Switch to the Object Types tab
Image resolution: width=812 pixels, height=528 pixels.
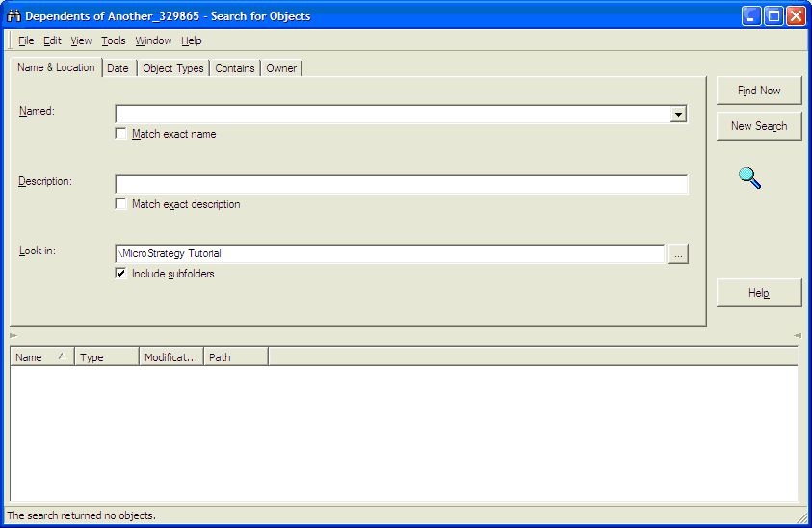173,68
